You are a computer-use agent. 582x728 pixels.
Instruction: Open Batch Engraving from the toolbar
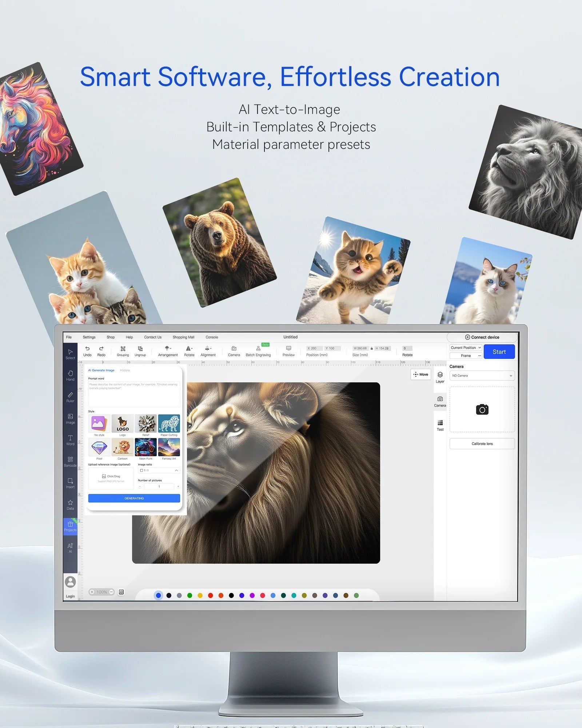258,351
